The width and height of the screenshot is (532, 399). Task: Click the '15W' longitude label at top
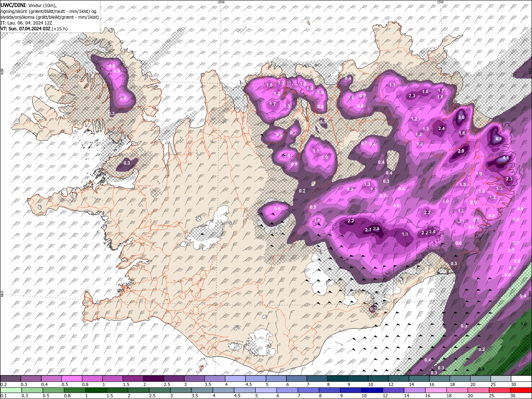(440, 2)
